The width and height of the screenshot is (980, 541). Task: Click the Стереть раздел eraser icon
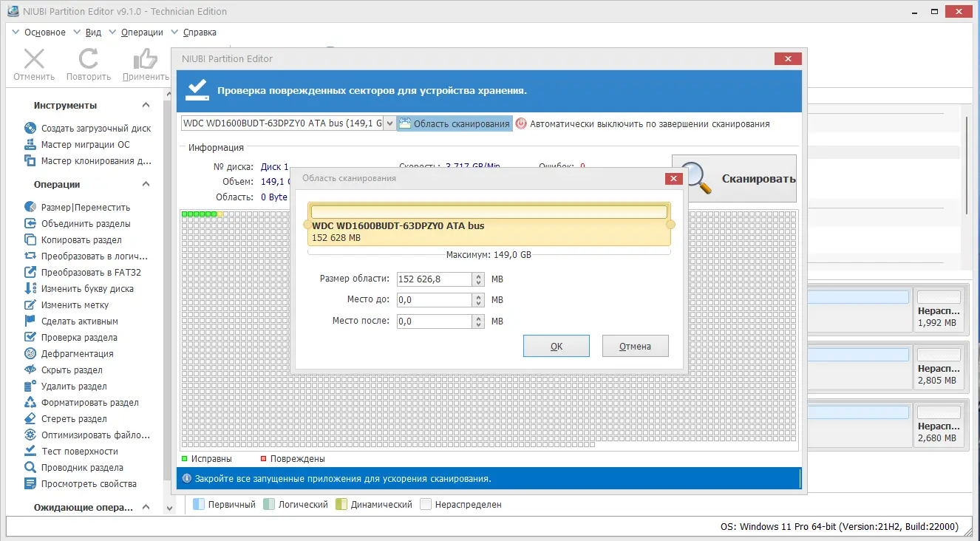pyautogui.click(x=30, y=418)
